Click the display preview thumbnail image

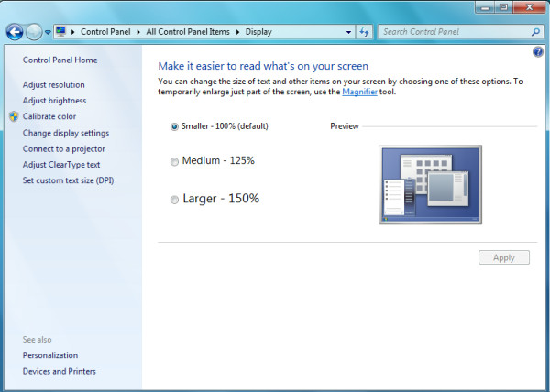431,185
